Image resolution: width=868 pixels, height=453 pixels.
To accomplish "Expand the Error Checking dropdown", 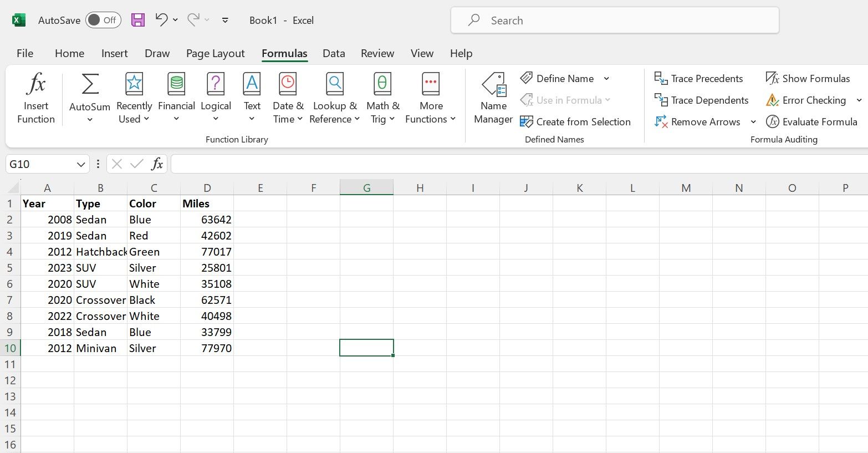I will [x=859, y=100].
